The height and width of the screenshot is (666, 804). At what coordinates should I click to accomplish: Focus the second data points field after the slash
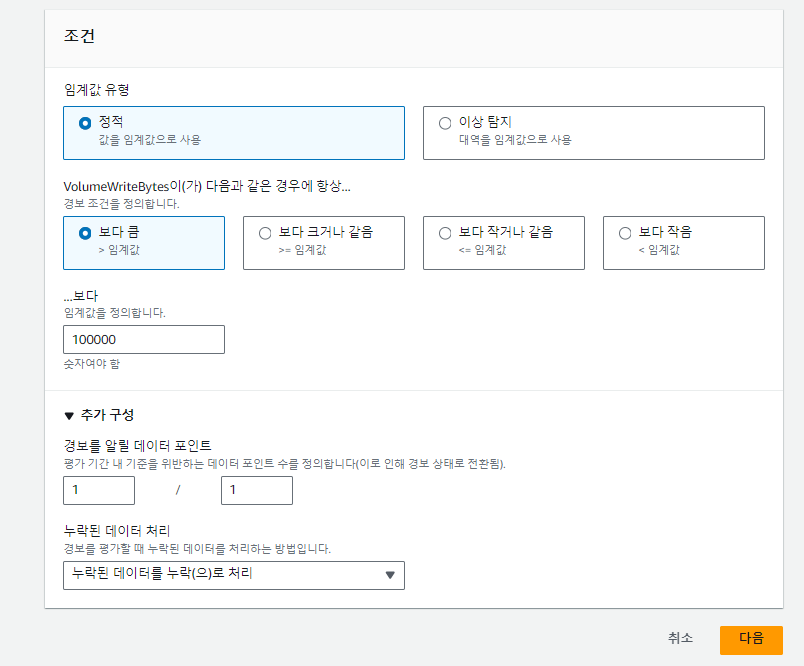[x=256, y=491]
